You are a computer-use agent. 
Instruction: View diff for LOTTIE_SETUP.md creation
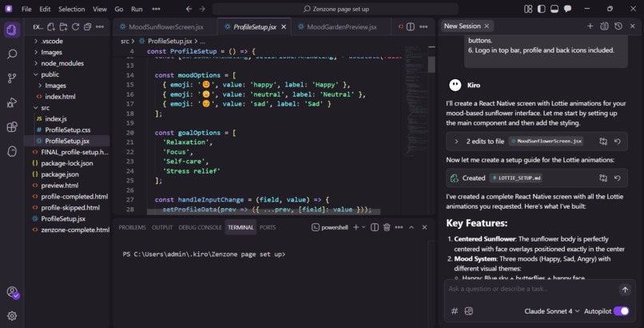tap(603, 178)
